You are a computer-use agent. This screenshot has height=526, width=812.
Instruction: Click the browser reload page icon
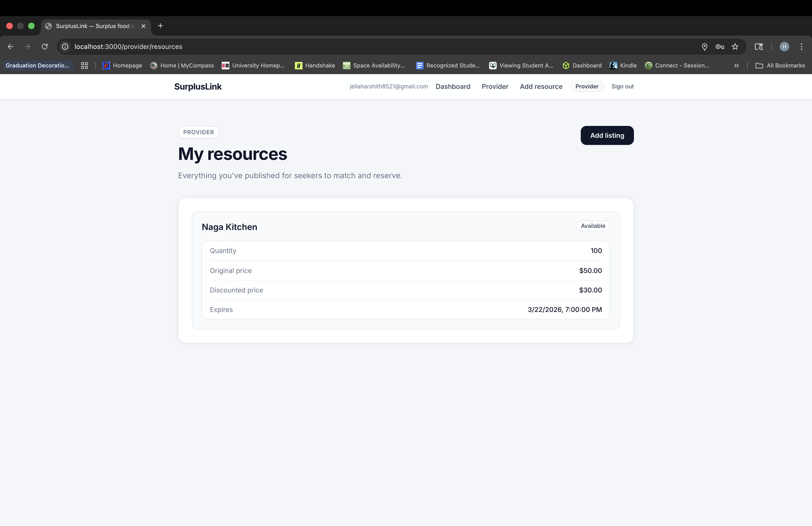[45, 46]
